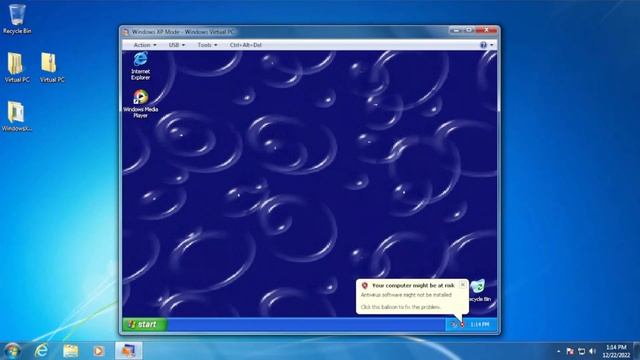
Task: Select Windows Media Player shortcut in XP
Action: 140,104
